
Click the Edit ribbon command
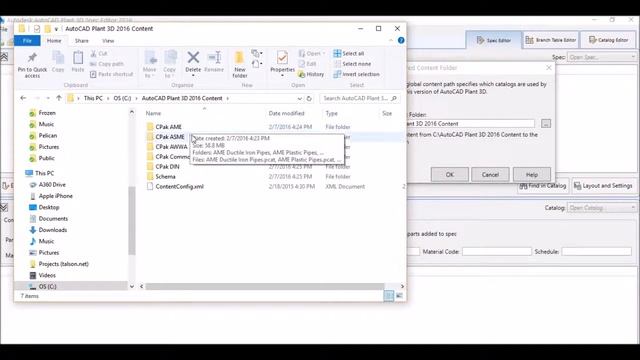tap(307, 64)
